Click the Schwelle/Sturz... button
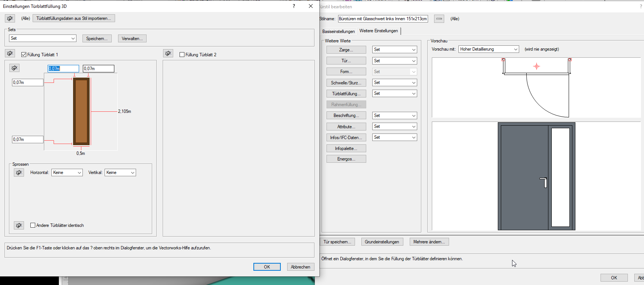 click(x=346, y=83)
